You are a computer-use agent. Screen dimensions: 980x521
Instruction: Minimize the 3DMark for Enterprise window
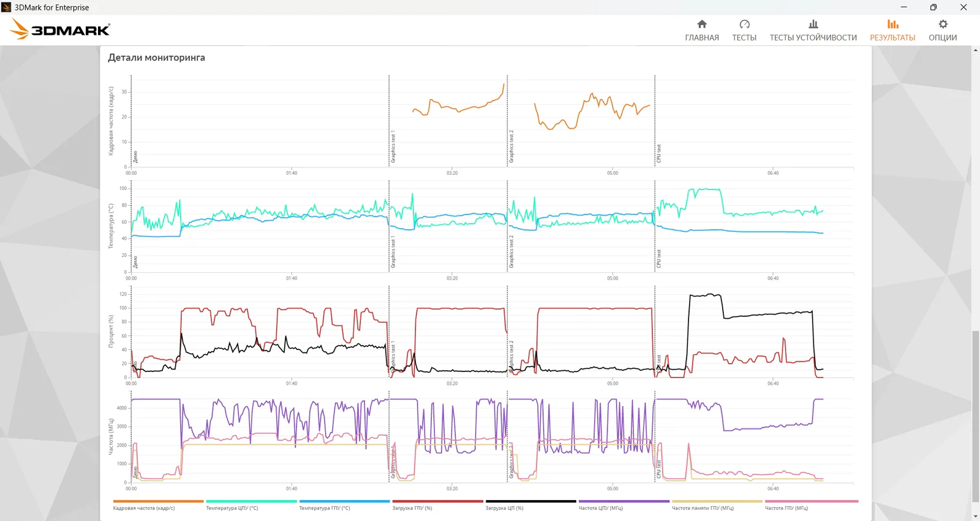(x=903, y=7)
